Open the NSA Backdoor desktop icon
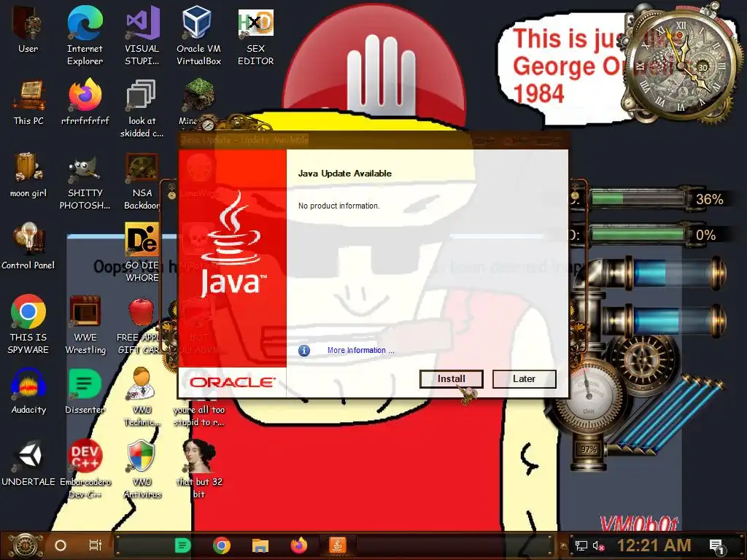The image size is (747, 560). click(x=142, y=181)
